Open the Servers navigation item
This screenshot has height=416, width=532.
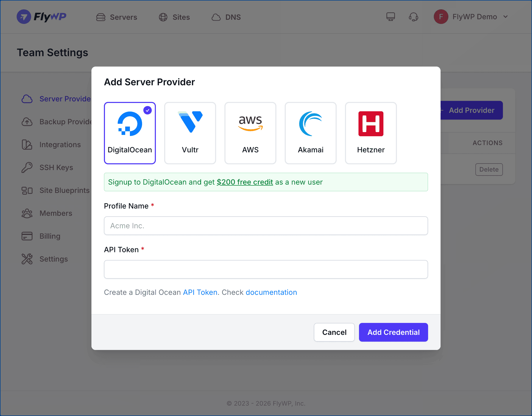pyautogui.click(x=117, y=17)
